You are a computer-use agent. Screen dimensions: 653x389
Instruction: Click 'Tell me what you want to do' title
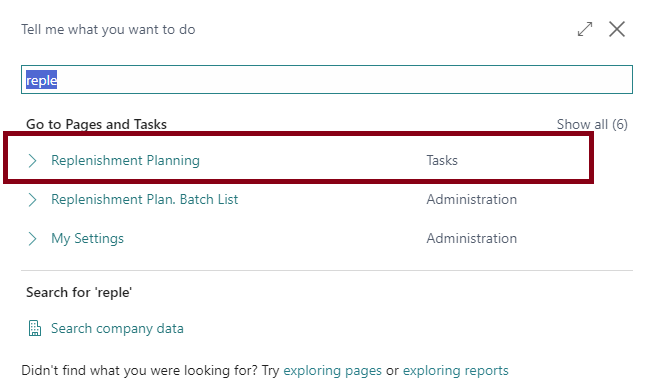[108, 30]
